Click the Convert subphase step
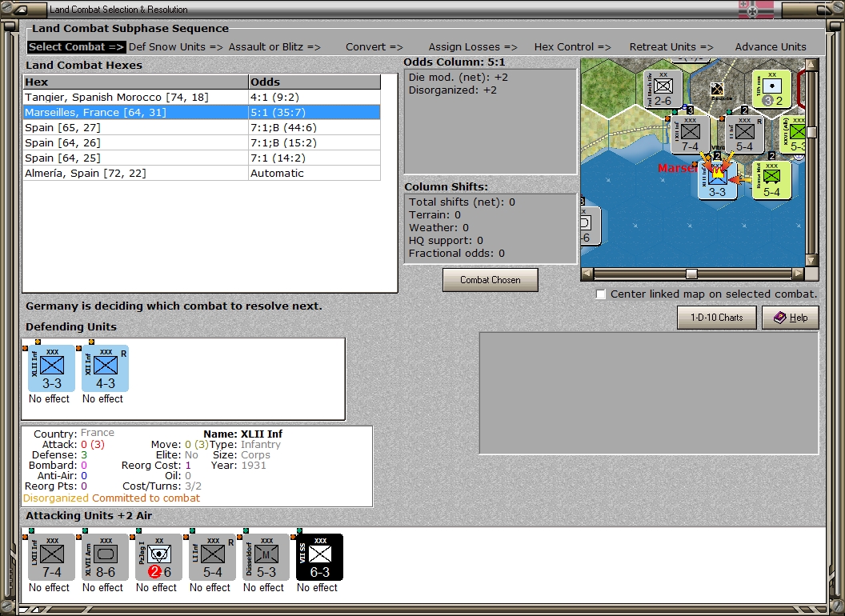 374,47
